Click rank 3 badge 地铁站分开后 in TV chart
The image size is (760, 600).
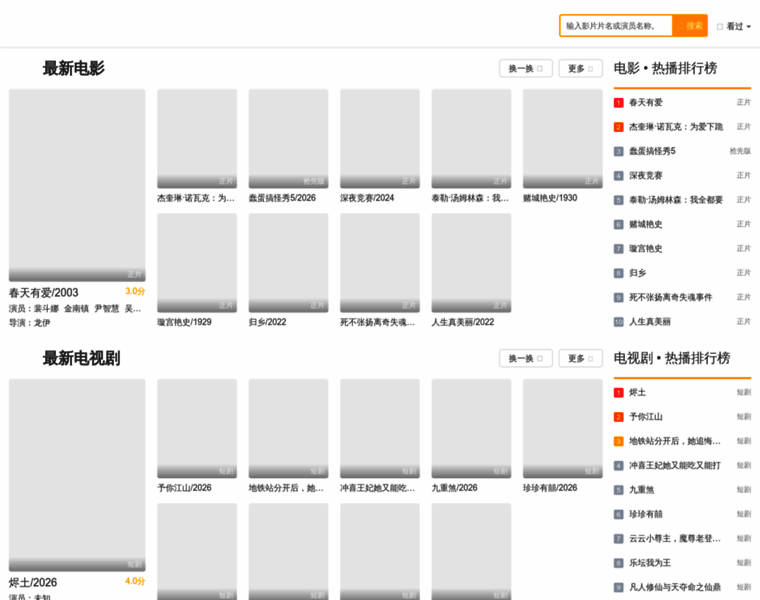pyautogui.click(x=618, y=441)
